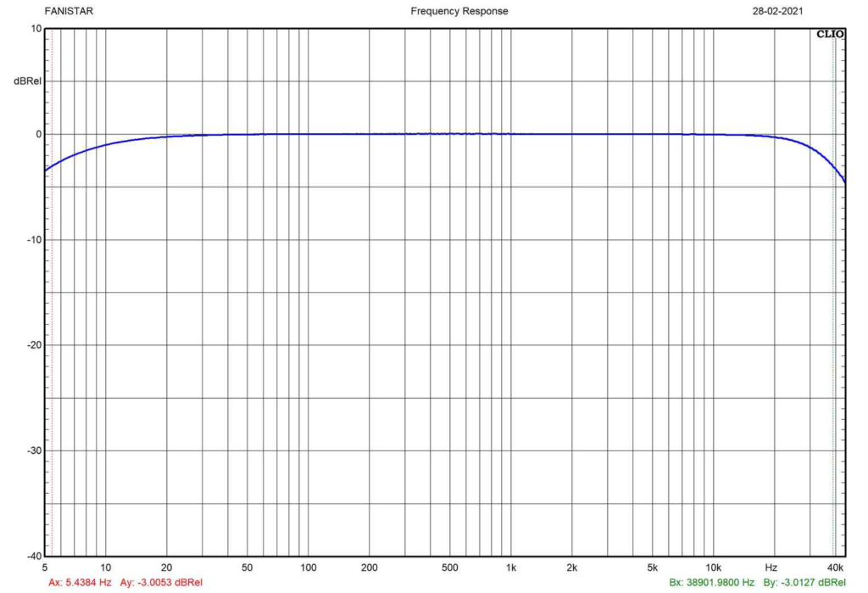Click the 20 label on the frequency axis
The width and height of the screenshot is (868, 593).
point(167,568)
